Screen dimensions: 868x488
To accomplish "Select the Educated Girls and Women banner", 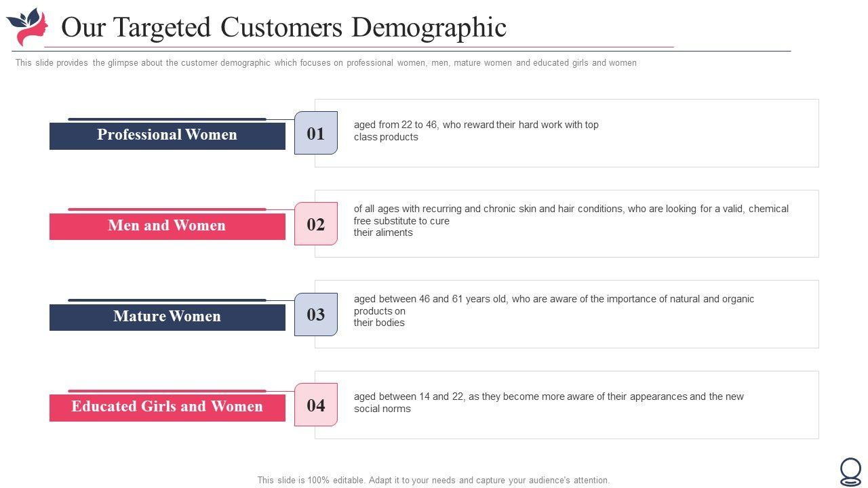I will [167, 407].
